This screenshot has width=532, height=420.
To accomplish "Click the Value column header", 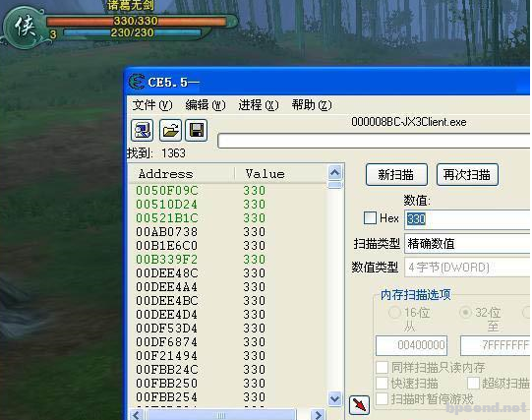I will coord(281,174).
